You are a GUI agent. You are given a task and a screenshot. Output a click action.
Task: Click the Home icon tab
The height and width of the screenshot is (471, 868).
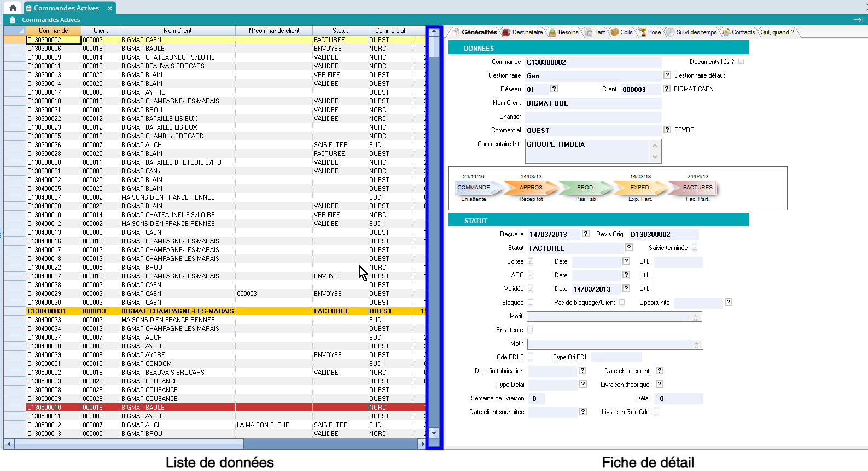13,8
